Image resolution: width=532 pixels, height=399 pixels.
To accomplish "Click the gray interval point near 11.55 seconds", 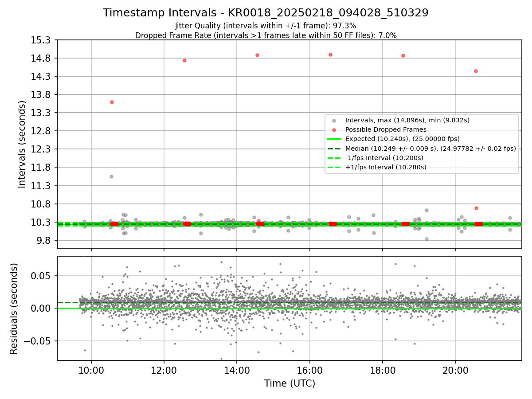I will pyautogui.click(x=111, y=176).
